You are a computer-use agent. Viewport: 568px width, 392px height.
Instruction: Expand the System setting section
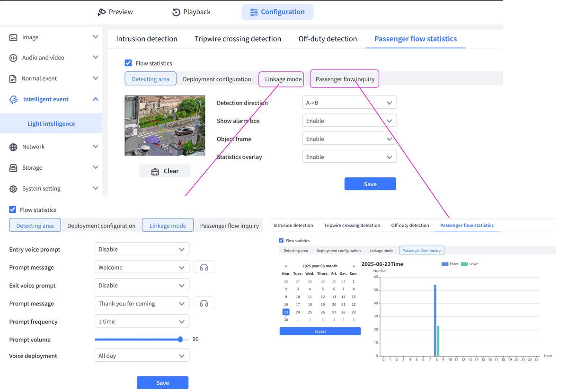96,188
